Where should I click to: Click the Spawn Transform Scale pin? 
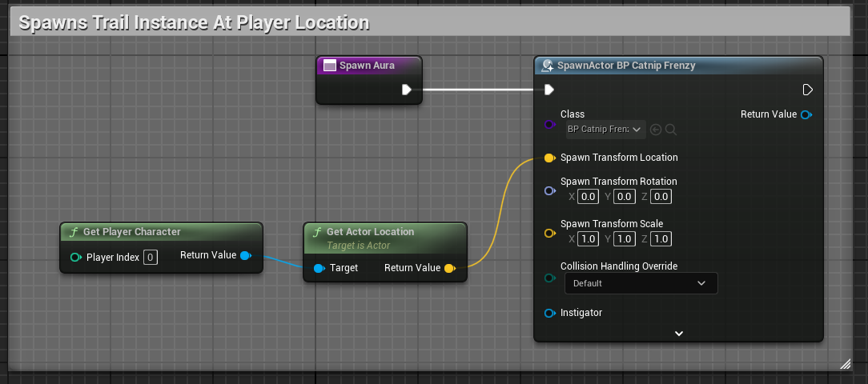point(549,234)
